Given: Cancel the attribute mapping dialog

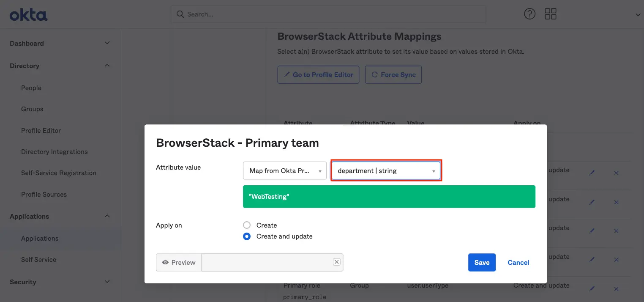Looking at the screenshot, I should pyautogui.click(x=518, y=263).
